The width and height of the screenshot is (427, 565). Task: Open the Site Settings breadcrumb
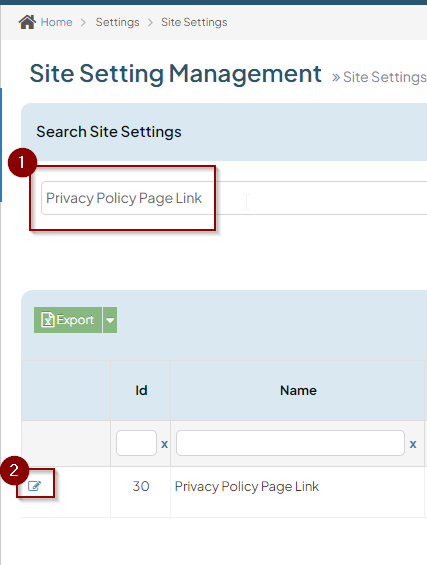click(x=194, y=22)
